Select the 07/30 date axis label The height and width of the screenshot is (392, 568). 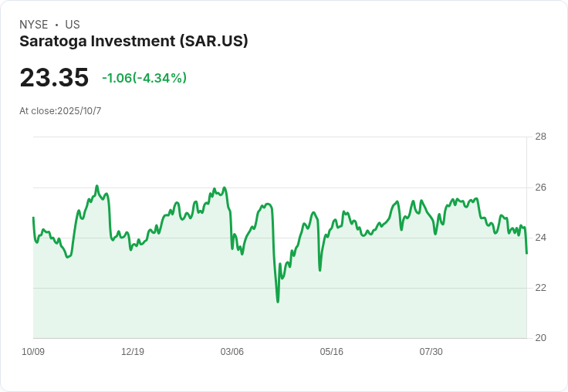click(x=431, y=352)
